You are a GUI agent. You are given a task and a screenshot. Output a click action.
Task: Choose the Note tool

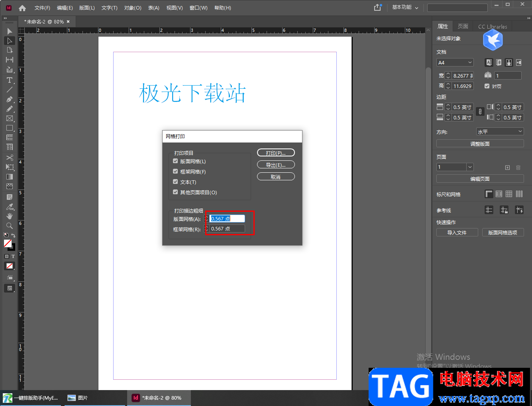point(10,197)
